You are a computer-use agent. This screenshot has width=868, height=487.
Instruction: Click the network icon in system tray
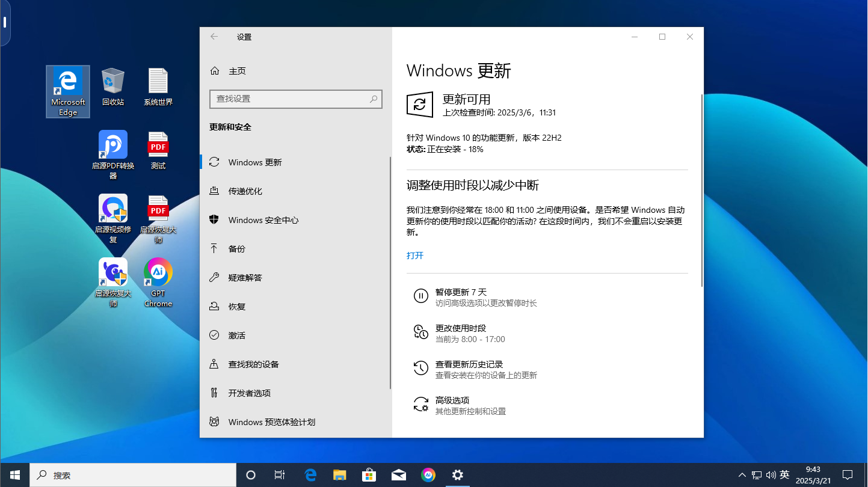(x=757, y=475)
